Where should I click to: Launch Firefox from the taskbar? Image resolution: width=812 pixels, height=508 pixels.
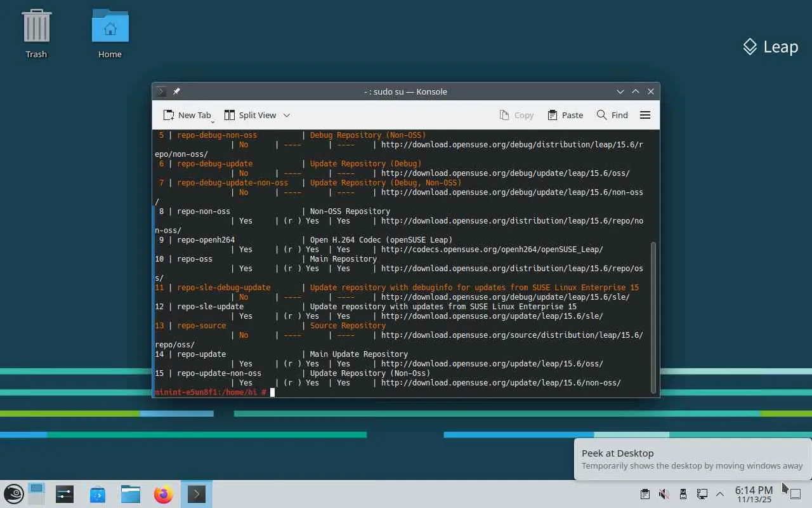pos(164,494)
